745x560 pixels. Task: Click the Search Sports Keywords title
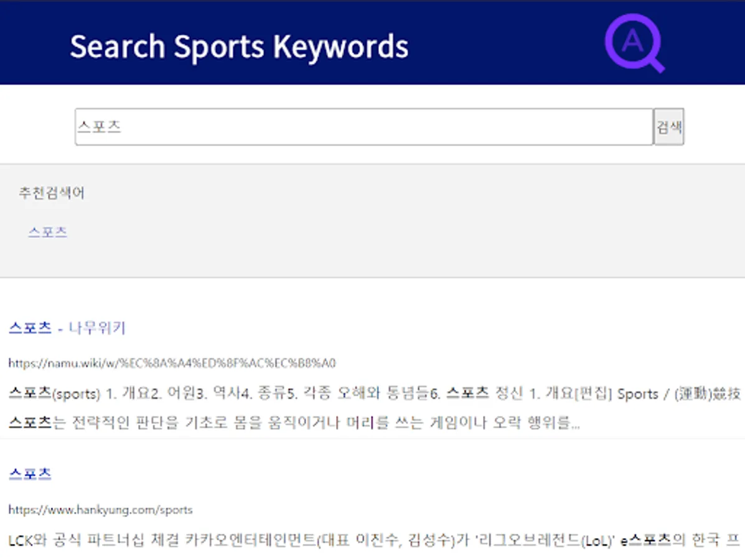click(x=239, y=47)
